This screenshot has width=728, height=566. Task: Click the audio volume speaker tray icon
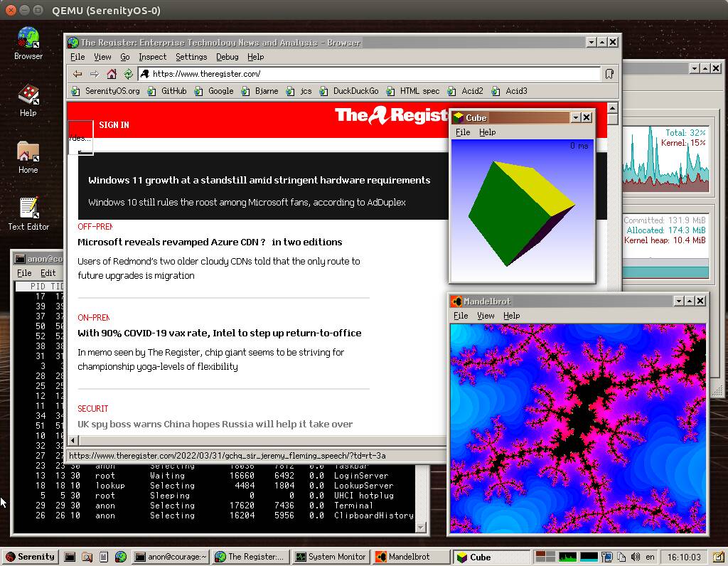tap(636, 557)
